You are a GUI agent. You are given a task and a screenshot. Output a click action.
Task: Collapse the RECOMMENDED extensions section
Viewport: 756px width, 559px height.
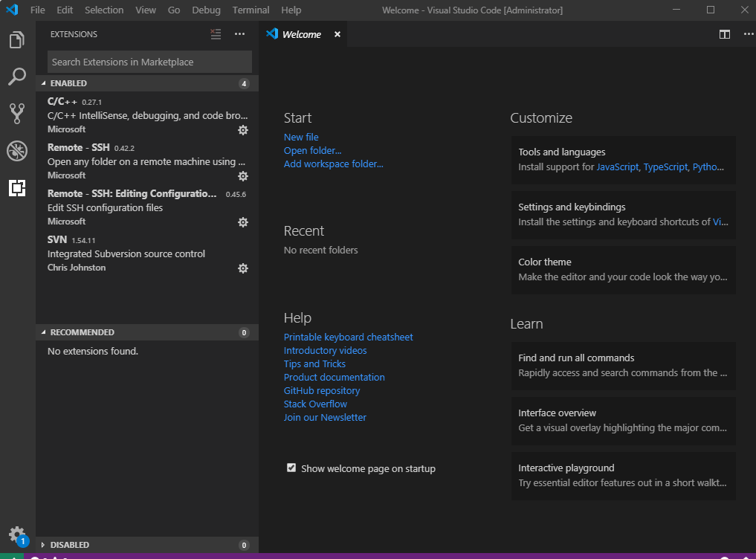coord(147,332)
